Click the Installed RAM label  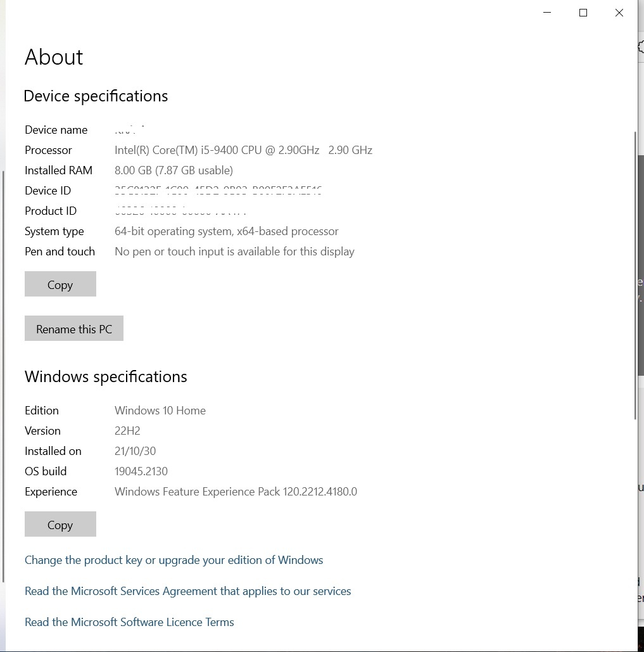click(x=59, y=170)
